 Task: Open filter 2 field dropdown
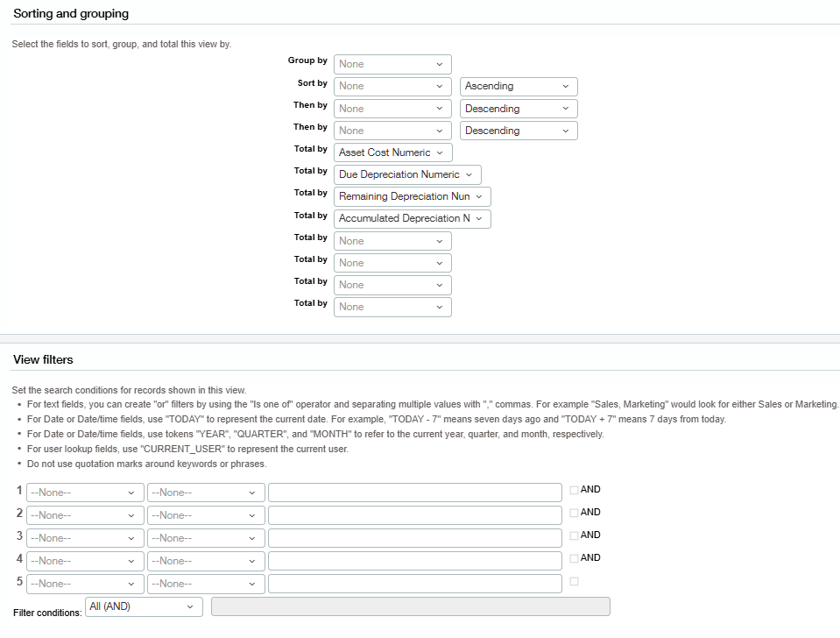[85, 516]
